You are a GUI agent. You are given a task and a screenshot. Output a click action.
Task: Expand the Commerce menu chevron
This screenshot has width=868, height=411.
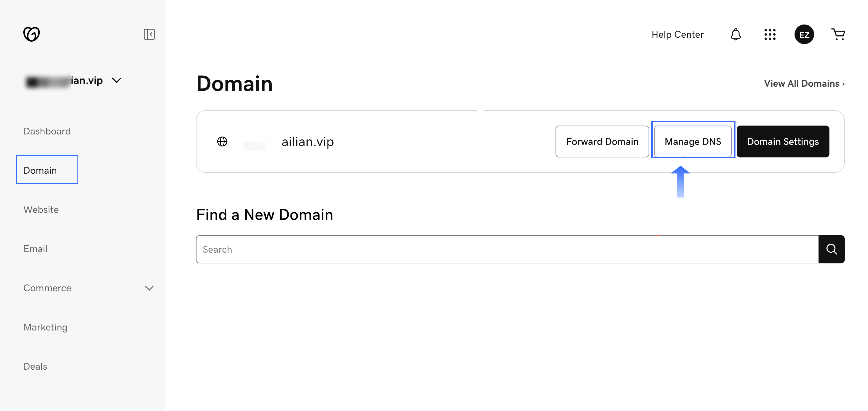[x=149, y=288]
